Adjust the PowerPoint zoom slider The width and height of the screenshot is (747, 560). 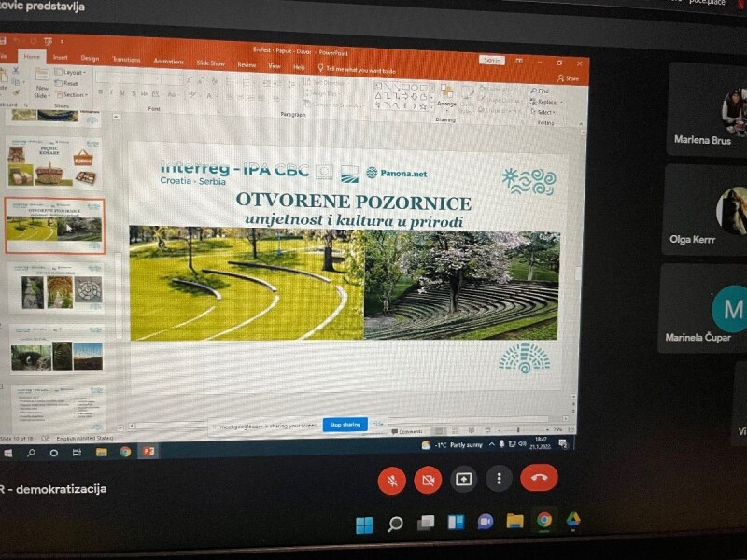point(519,431)
